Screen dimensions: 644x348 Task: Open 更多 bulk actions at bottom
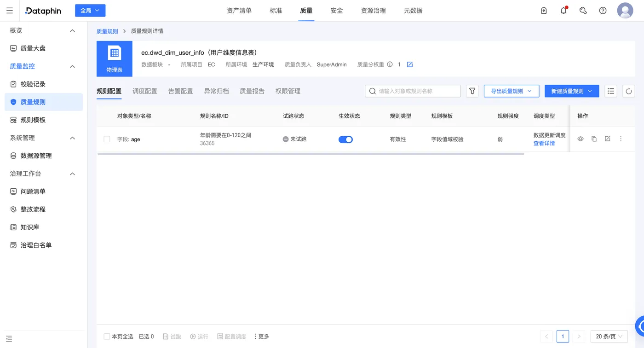tap(261, 336)
